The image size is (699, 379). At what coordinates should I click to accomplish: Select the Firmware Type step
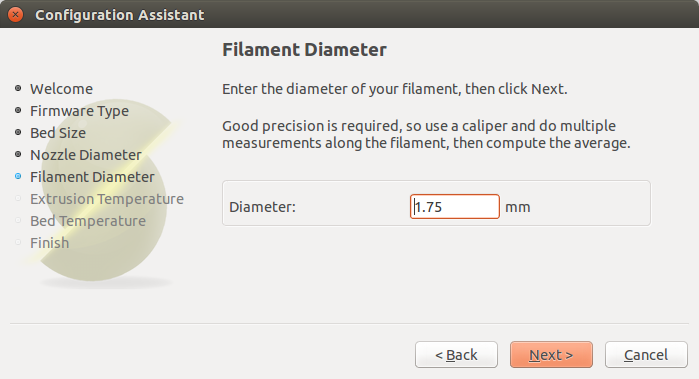(x=79, y=111)
